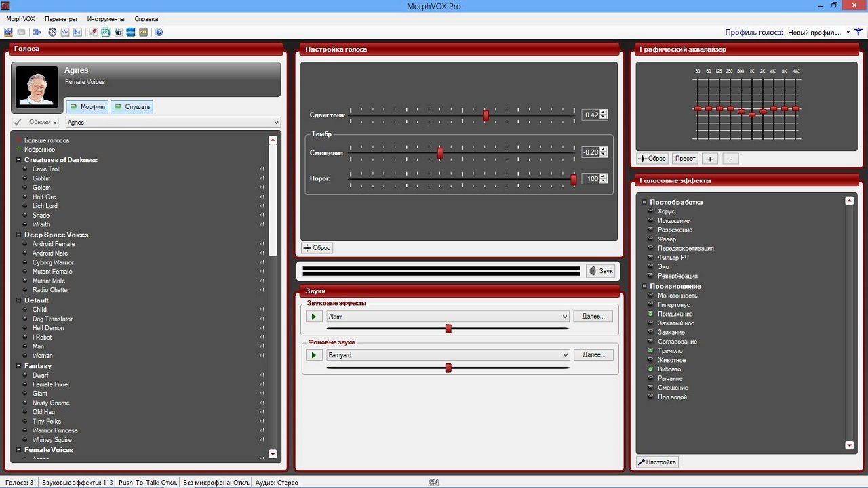The height and width of the screenshot is (488, 868).
Task: Click the equalizer Пресет button
Action: point(685,159)
